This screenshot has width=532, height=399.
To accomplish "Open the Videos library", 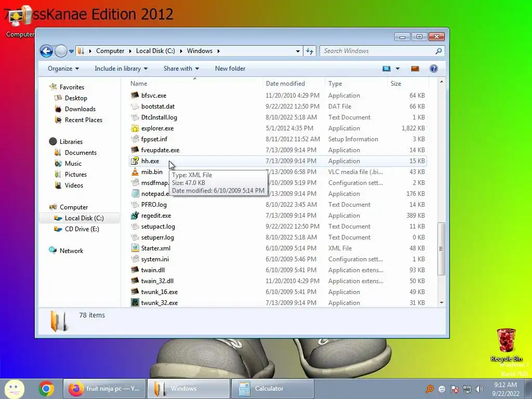I will pyautogui.click(x=74, y=185).
